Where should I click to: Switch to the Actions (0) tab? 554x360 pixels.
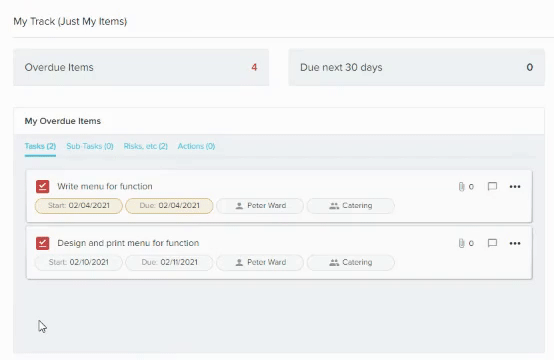point(196,146)
